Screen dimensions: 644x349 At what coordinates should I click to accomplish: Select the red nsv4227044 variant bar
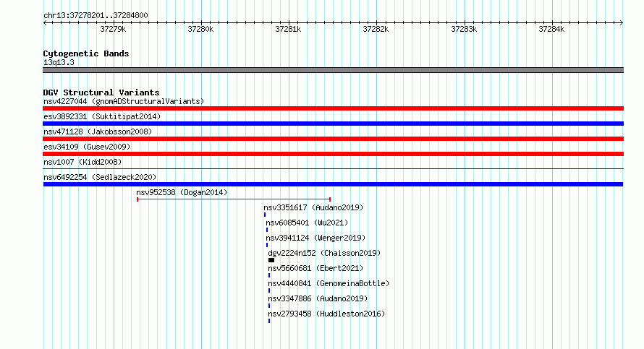333,108
